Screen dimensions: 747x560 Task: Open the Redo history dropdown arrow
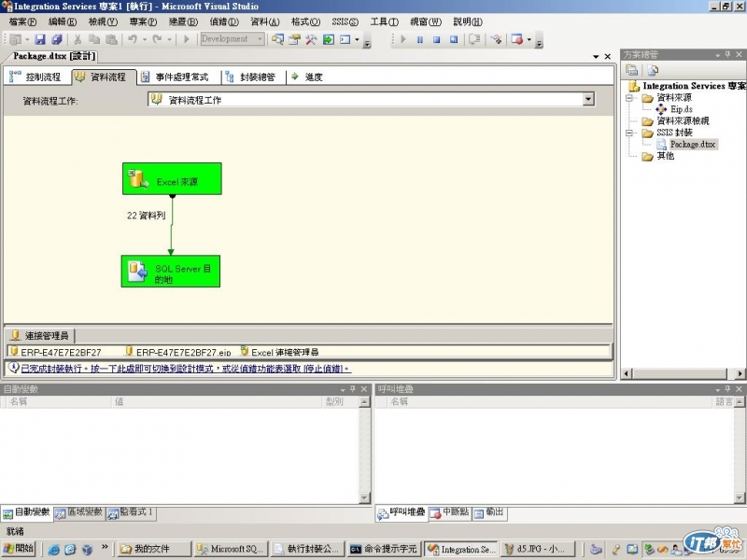169,39
